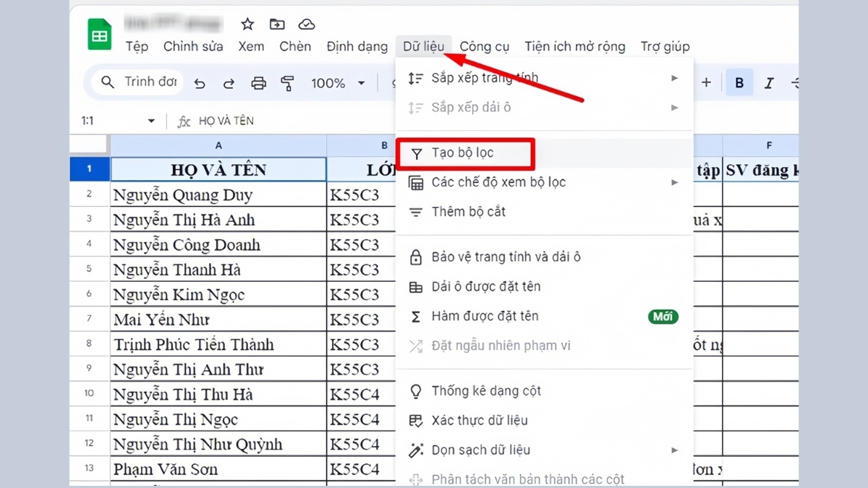This screenshot has height=488, width=868.
Task: Star this spreadsheet
Action: point(247,24)
